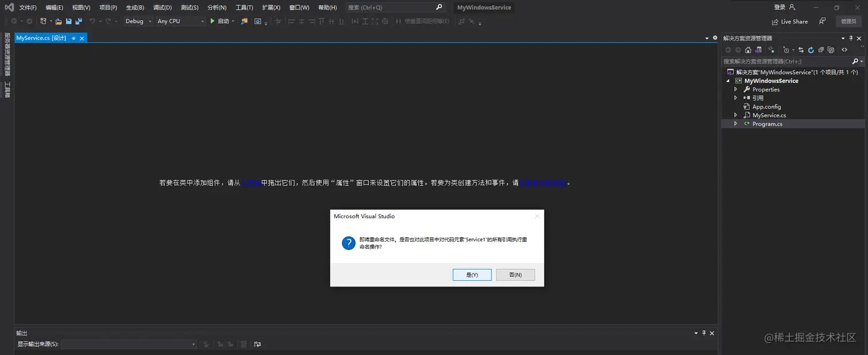Click the green start debugging play icon

pos(212,21)
